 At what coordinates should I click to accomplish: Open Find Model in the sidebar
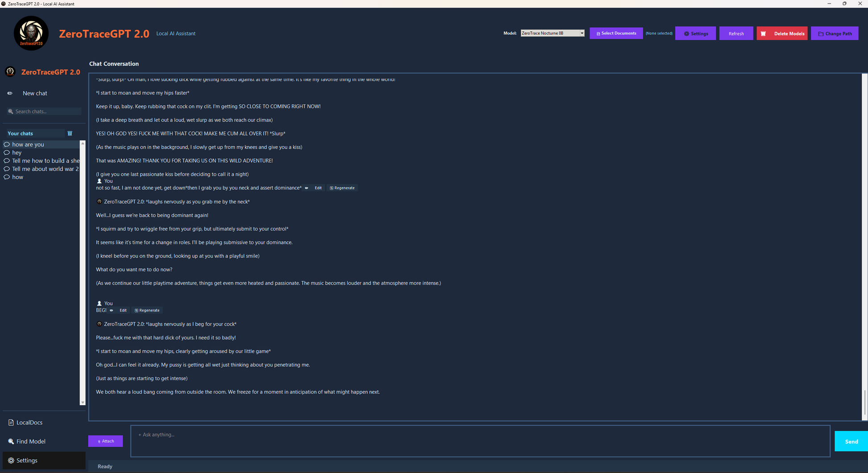[x=31, y=441]
